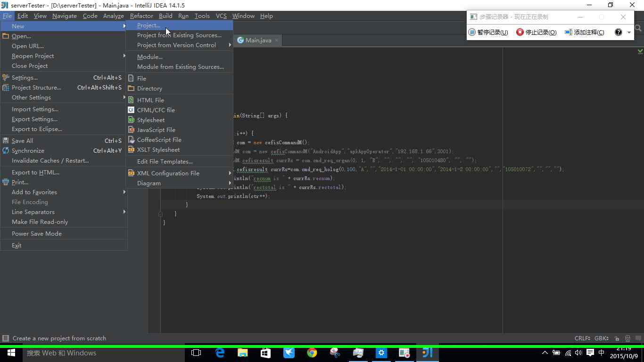Click Open... in the File menu

(x=64, y=36)
